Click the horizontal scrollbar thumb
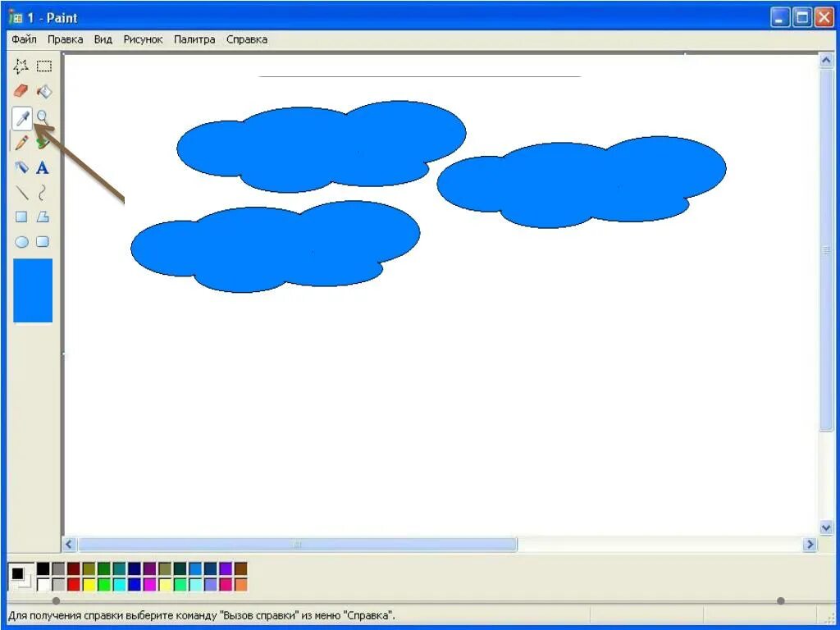This screenshot has width=840, height=630. click(x=297, y=545)
